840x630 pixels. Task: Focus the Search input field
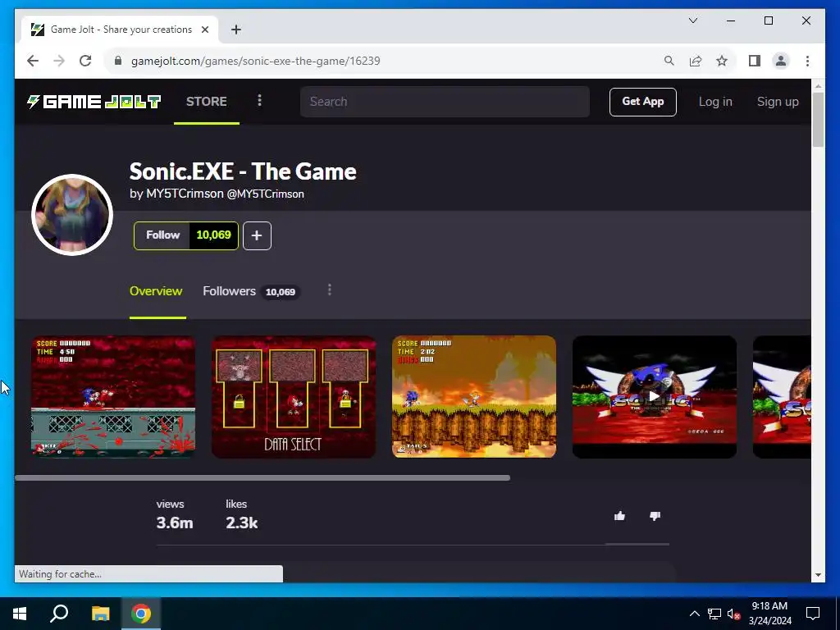tap(445, 102)
